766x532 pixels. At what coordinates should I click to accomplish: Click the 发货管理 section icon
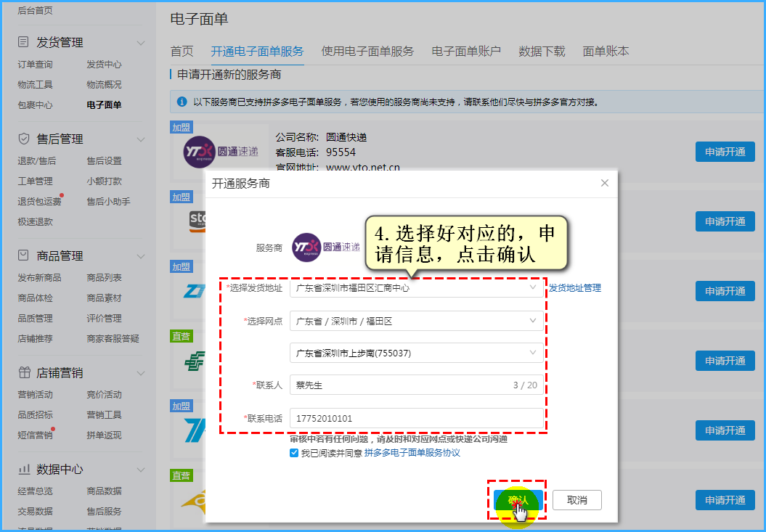tap(23, 42)
